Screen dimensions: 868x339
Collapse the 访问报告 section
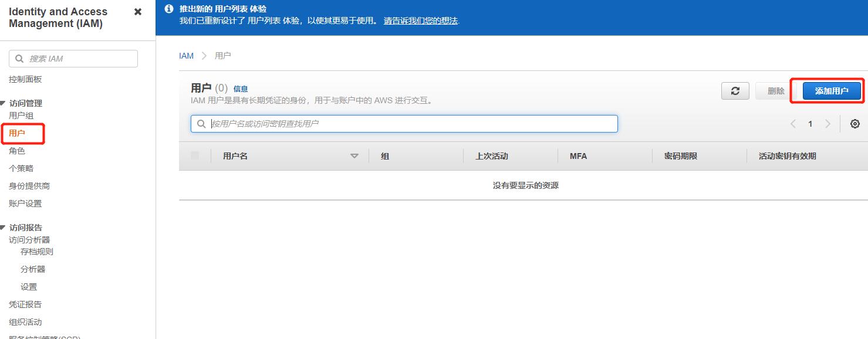pyautogui.click(x=6, y=227)
